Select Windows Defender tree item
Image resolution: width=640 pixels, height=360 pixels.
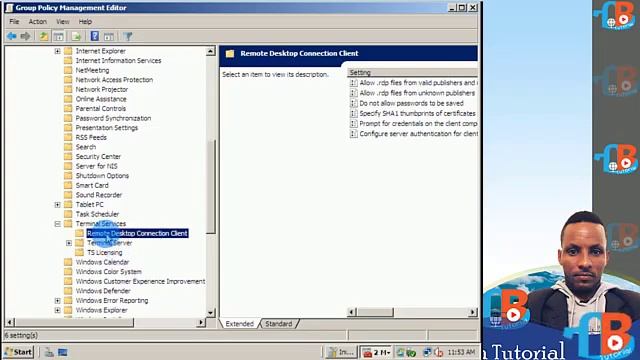(x=103, y=291)
